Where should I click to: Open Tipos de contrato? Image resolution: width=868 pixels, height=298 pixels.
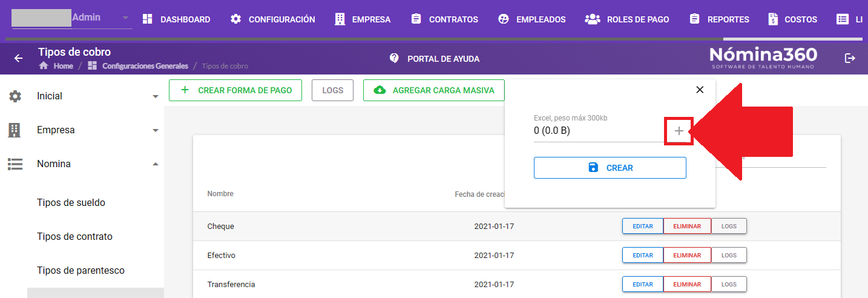[x=75, y=236]
